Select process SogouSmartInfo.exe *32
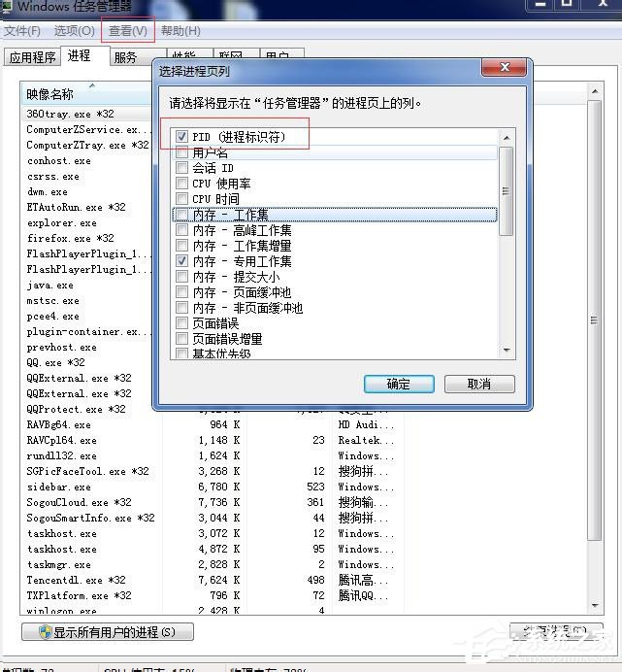This screenshot has height=672, width=622. [x=91, y=518]
